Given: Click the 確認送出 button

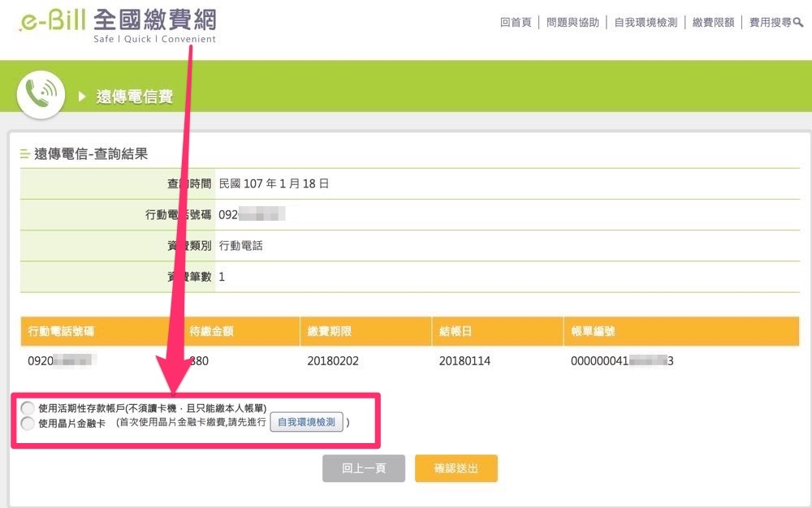Looking at the screenshot, I should pos(456,468).
